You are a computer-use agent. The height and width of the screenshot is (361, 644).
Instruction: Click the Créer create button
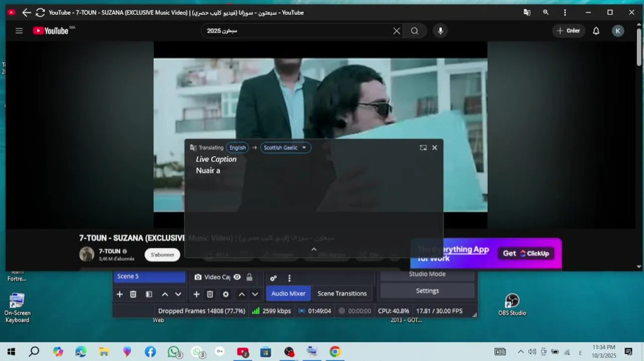(x=568, y=31)
